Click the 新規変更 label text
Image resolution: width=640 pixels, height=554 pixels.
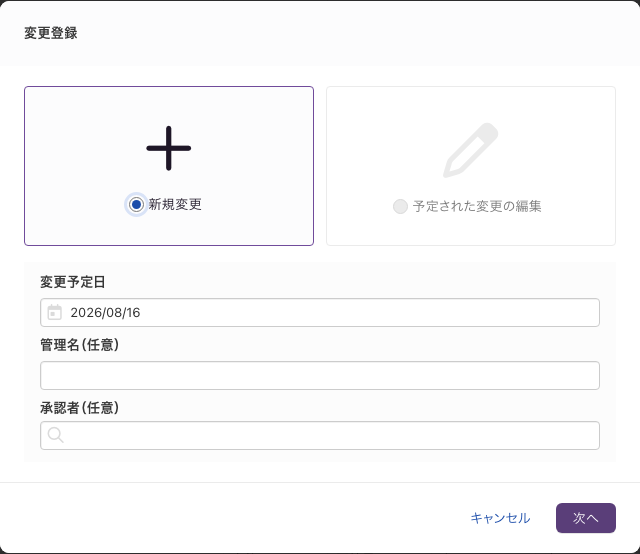pos(175,204)
